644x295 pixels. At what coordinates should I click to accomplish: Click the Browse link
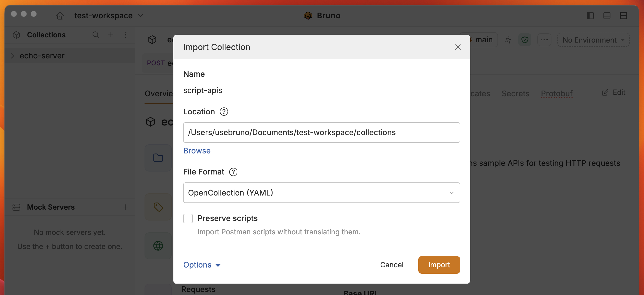click(197, 151)
